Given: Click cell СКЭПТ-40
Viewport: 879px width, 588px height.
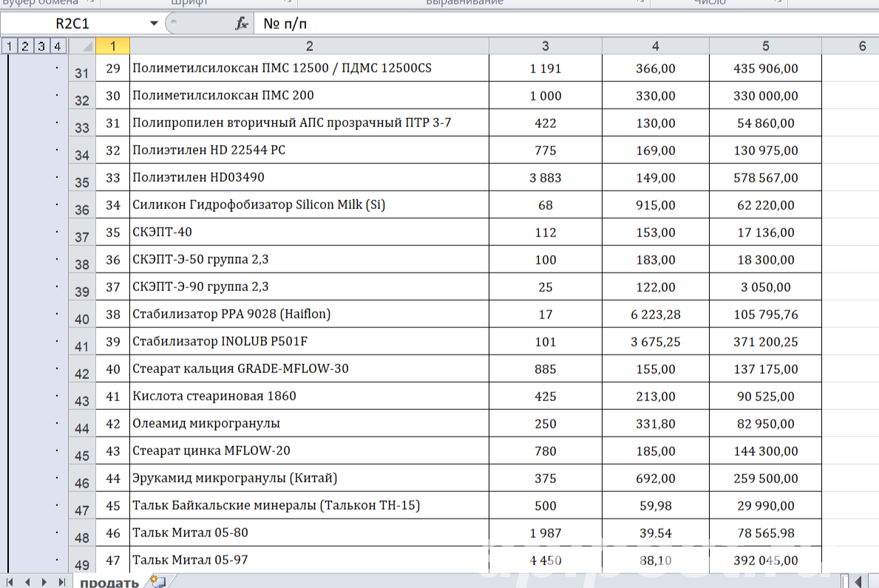Looking at the screenshot, I should (310, 232).
